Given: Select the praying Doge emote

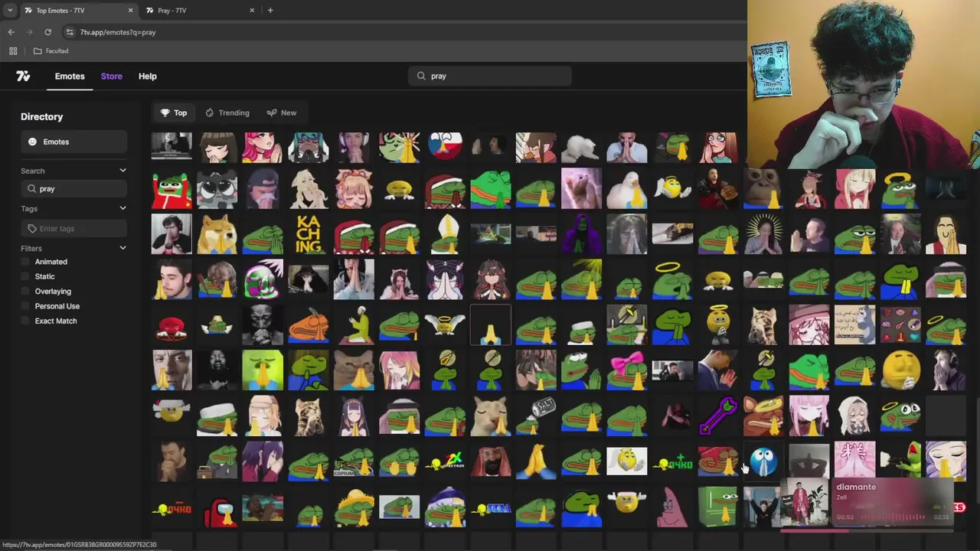Looking at the screenshot, I should (217, 234).
